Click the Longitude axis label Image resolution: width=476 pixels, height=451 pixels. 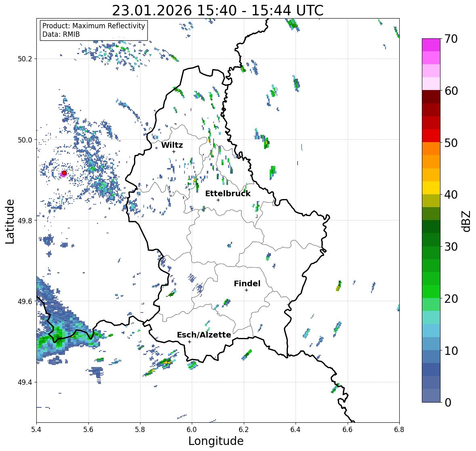pyautogui.click(x=216, y=441)
